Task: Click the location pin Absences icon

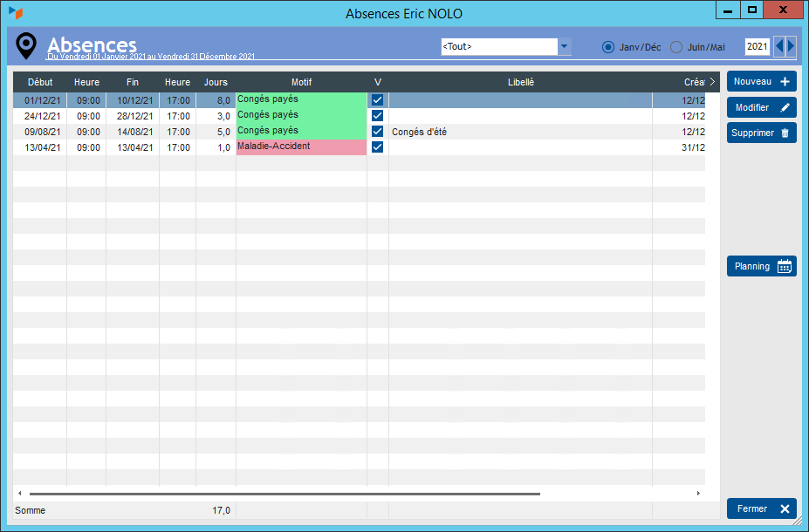Action: (27, 46)
